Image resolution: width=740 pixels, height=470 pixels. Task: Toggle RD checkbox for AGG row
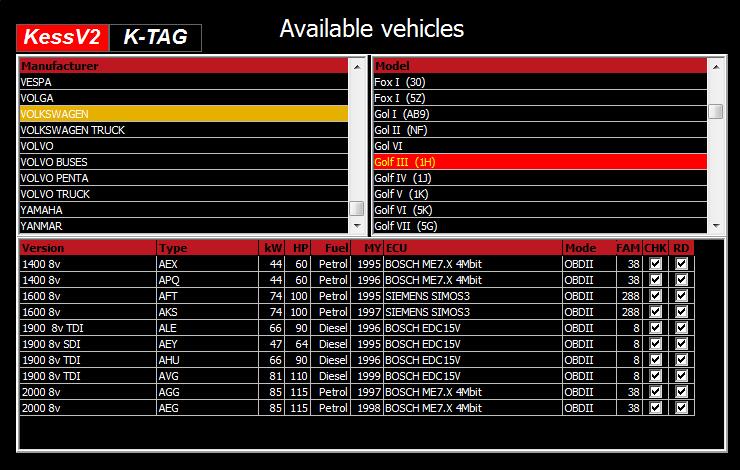pyautogui.click(x=681, y=392)
